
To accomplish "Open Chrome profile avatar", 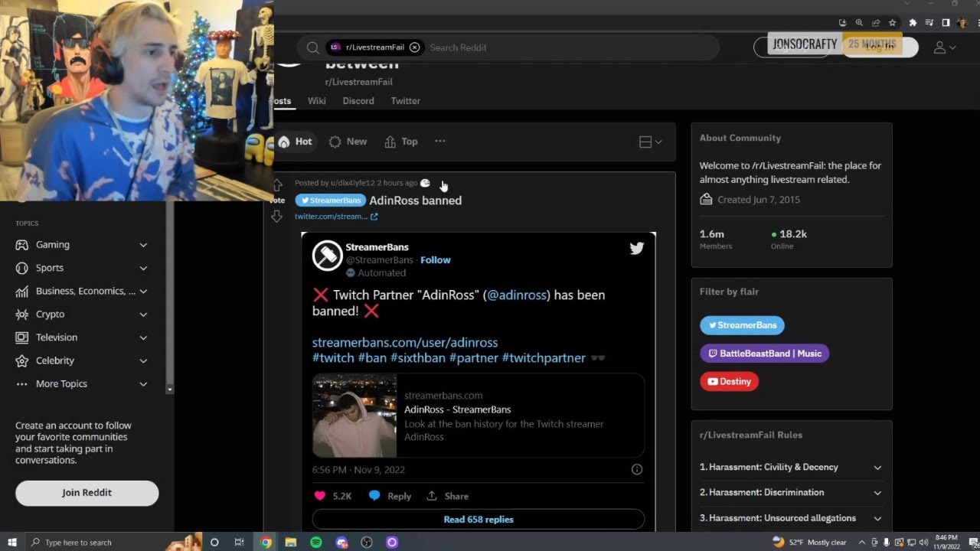I will [x=962, y=23].
